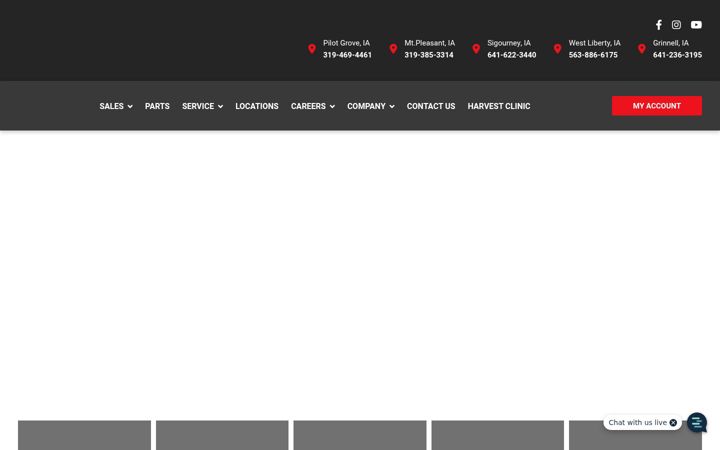720x450 pixels.
Task: Expand the Service dropdown menu
Action: pyautogui.click(x=202, y=106)
